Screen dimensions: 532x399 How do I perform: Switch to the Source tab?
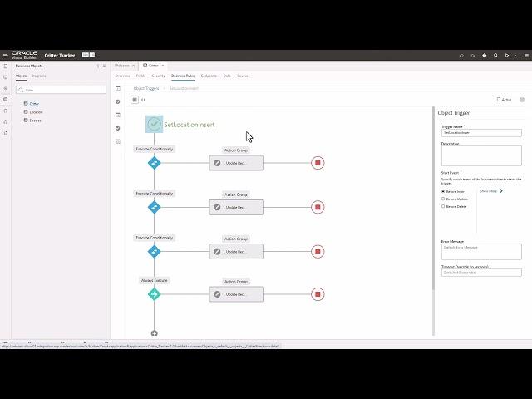click(243, 76)
